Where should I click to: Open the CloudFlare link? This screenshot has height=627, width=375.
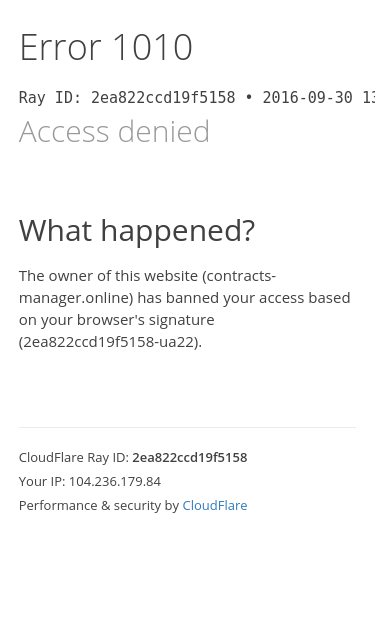(x=215, y=505)
